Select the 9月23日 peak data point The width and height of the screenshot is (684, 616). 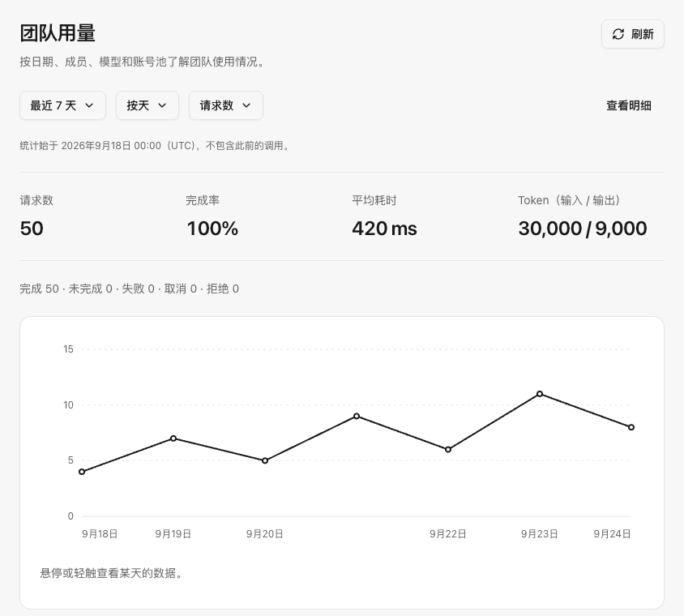coord(540,394)
